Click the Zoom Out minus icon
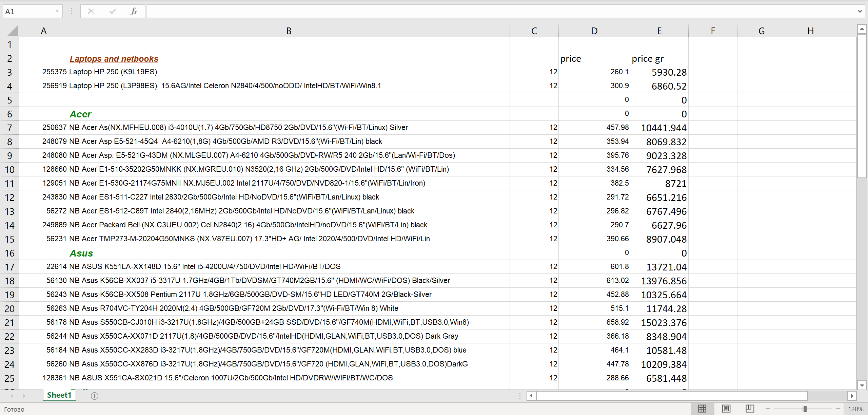This screenshot has width=868, height=415. coord(768,409)
